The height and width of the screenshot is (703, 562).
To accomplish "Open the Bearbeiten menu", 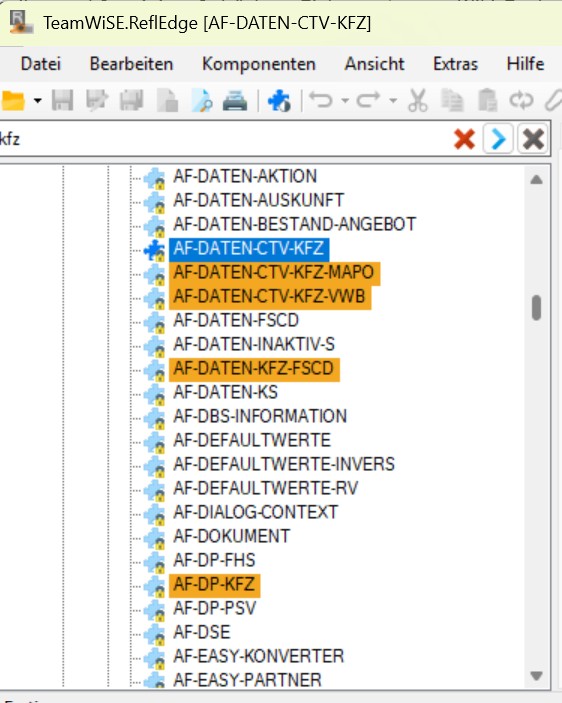I will [x=131, y=64].
